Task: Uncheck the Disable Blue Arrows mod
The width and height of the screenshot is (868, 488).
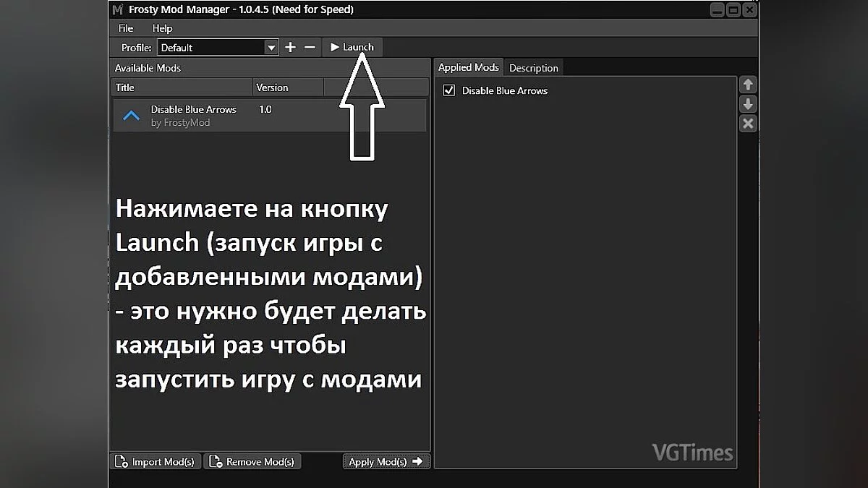Action: (448, 90)
